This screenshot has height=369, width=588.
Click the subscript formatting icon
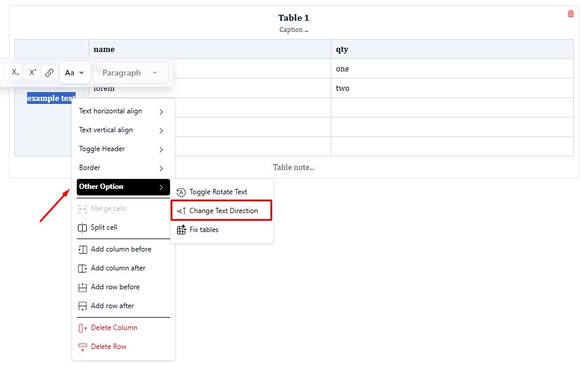[x=16, y=73]
